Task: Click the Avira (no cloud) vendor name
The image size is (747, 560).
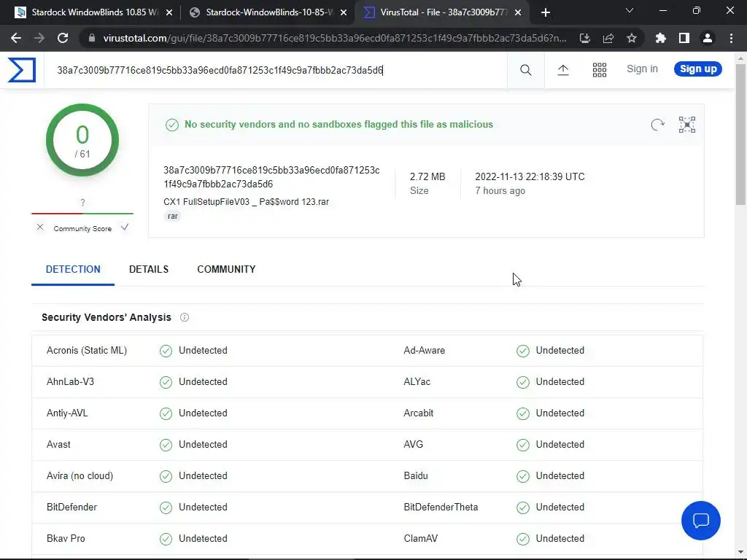Action: point(80,476)
